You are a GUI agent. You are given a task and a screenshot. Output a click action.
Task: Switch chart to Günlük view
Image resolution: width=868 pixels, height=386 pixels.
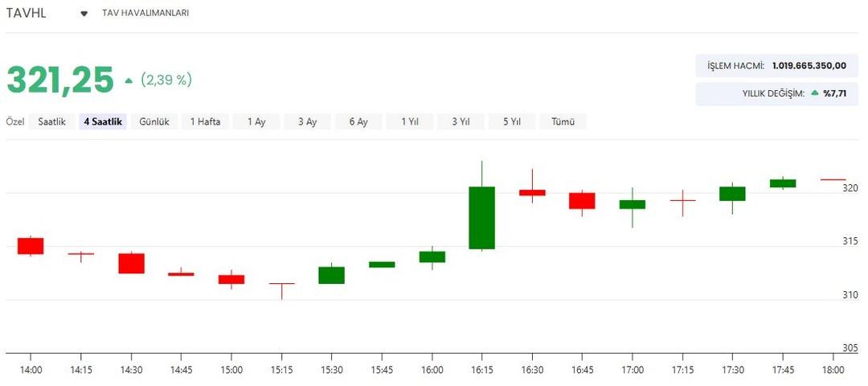pos(154,121)
